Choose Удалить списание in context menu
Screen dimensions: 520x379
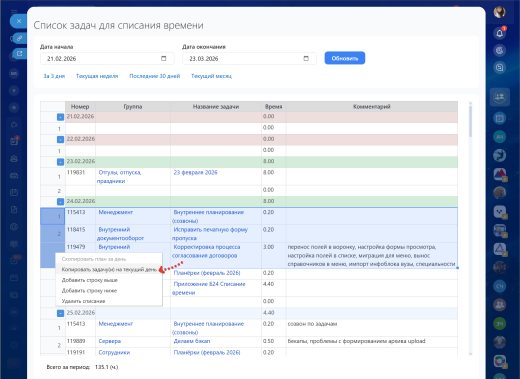pos(109,301)
